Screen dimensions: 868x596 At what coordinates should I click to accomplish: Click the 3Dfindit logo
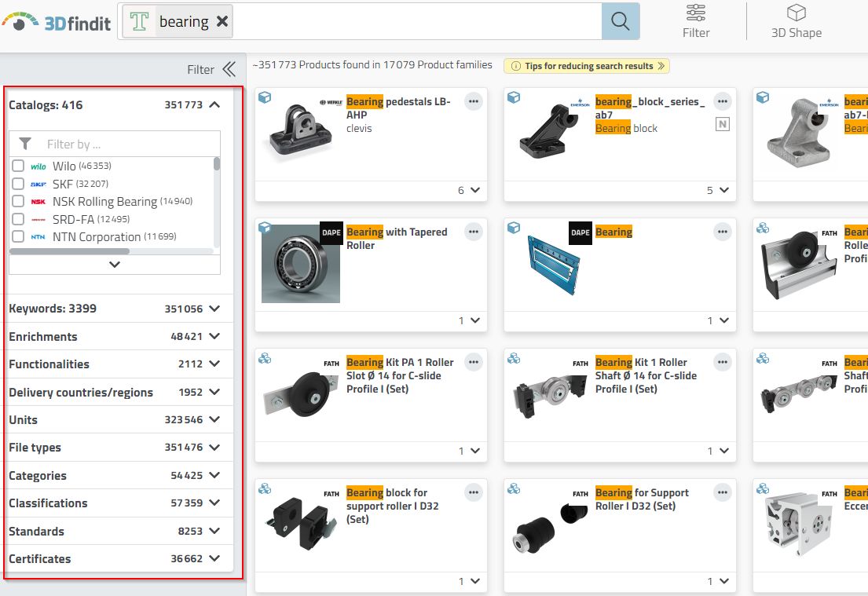click(x=56, y=21)
